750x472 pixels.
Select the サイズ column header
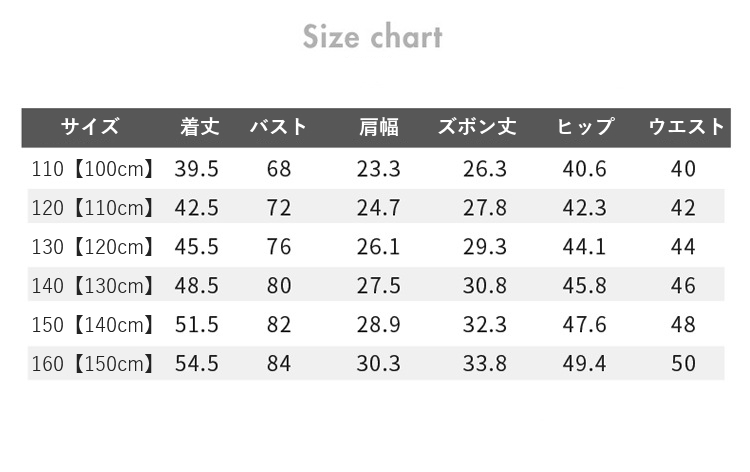(x=90, y=127)
